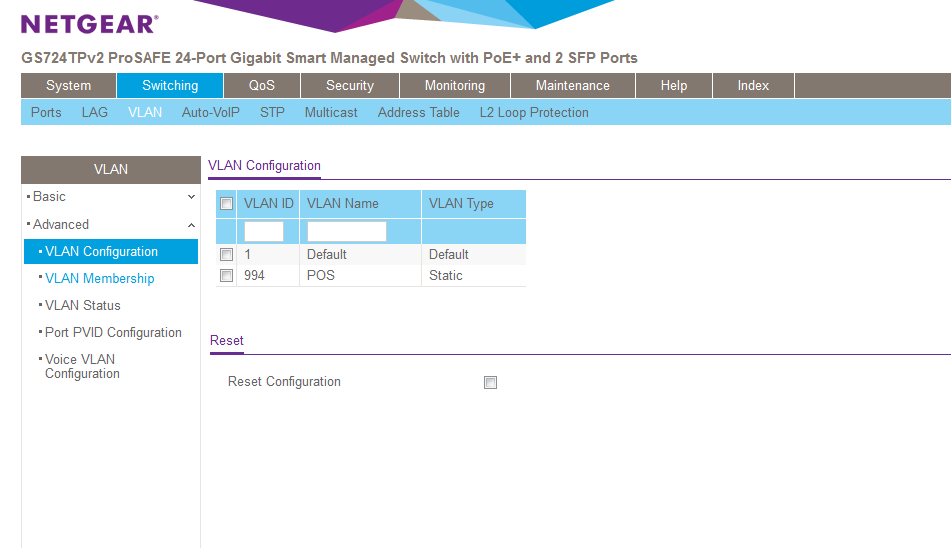Click the VLAN sidebar panel header
The image size is (951, 548).
click(111, 170)
